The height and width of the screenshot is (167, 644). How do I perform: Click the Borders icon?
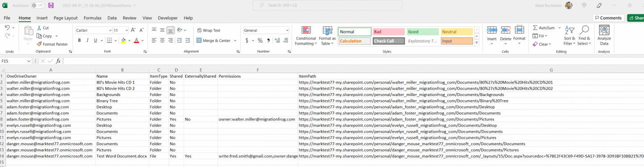click(109, 41)
